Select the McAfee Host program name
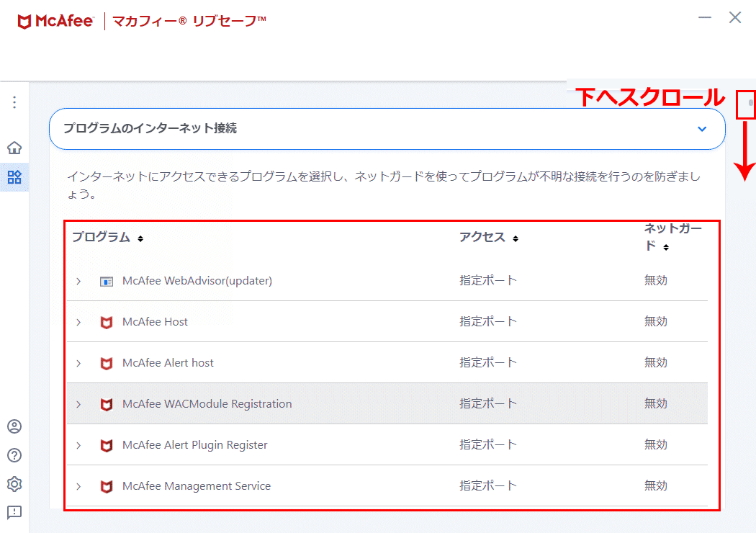 pyautogui.click(x=155, y=322)
